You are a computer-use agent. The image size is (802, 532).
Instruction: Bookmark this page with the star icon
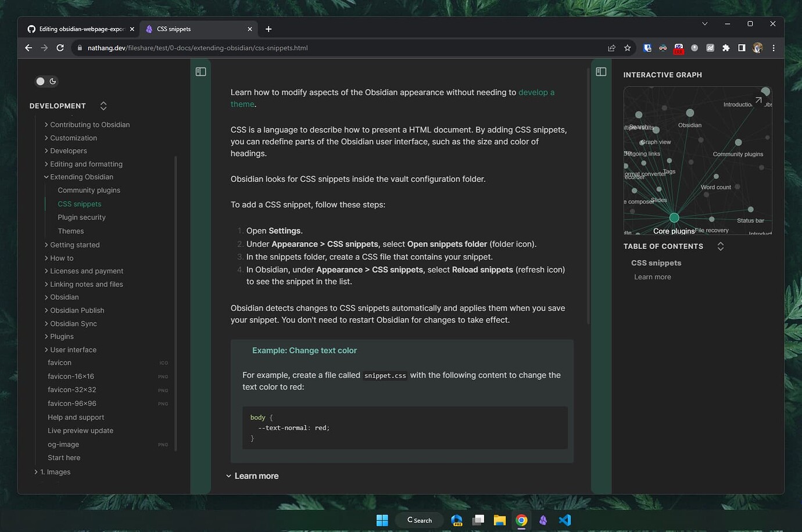pos(628,48)
